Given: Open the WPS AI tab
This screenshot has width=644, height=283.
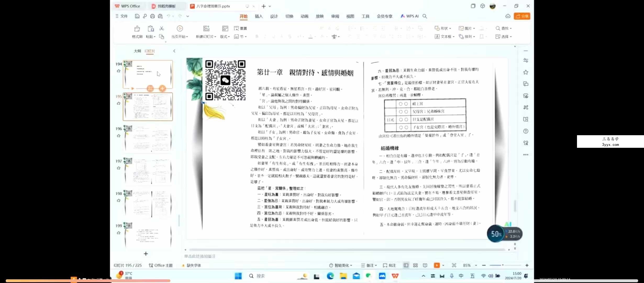Looking at the screenshot, I should tap(410, 16).
